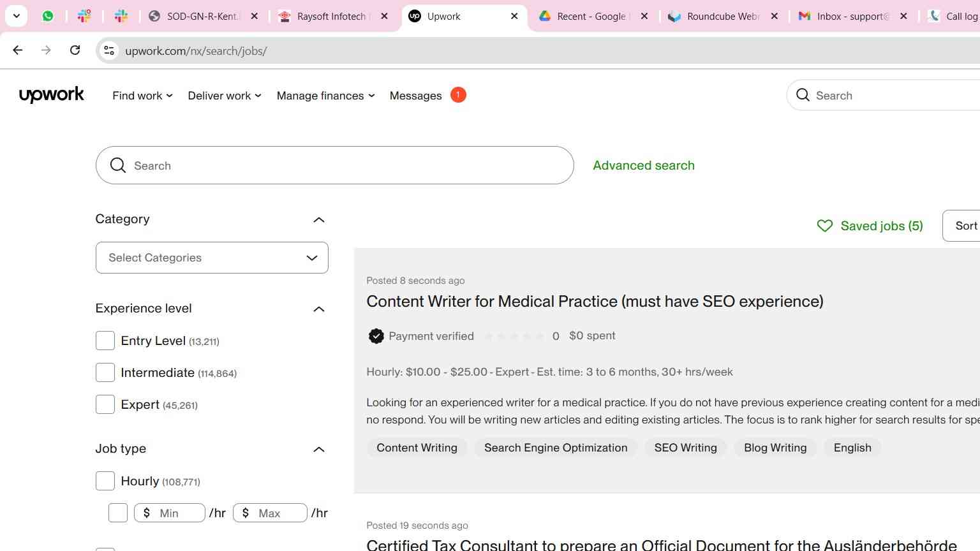
Task: Reload the page
Action: coord(75,50)
